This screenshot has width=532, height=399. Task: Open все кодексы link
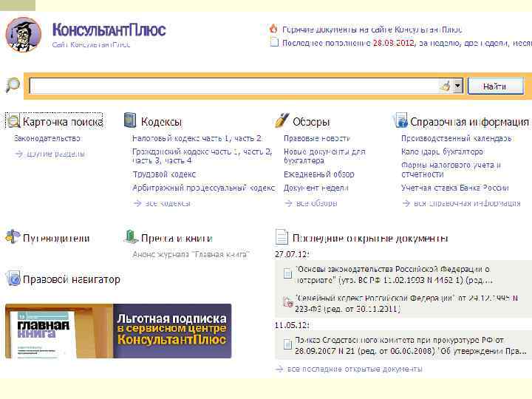[x=168, y=203]
